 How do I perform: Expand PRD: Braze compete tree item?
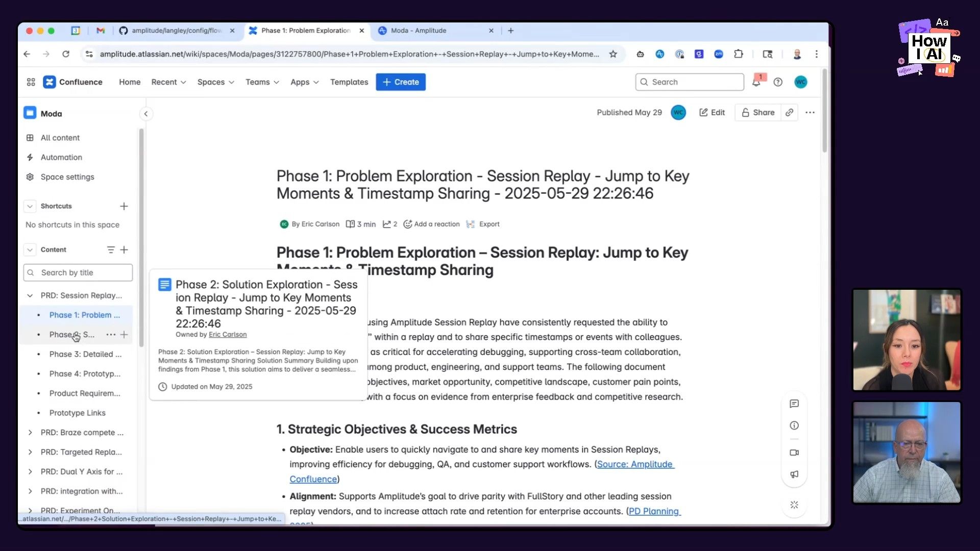(x=30, y=433)
